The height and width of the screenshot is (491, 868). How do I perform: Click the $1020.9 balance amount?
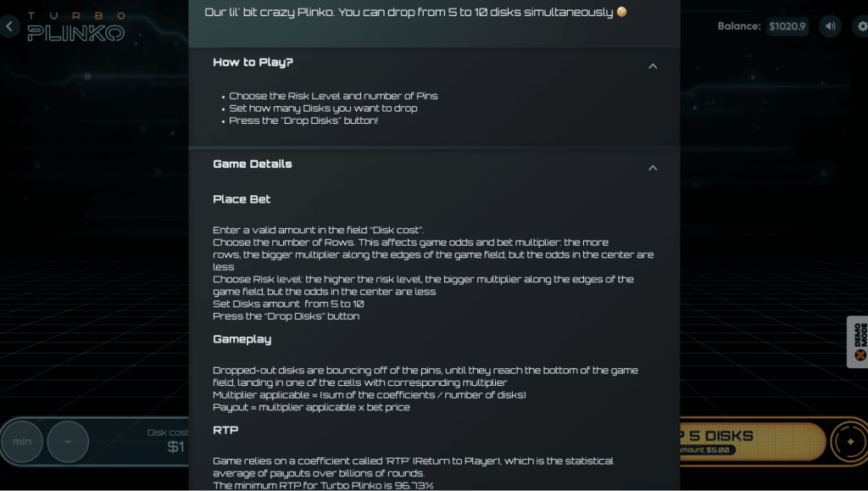pos(787,26)
